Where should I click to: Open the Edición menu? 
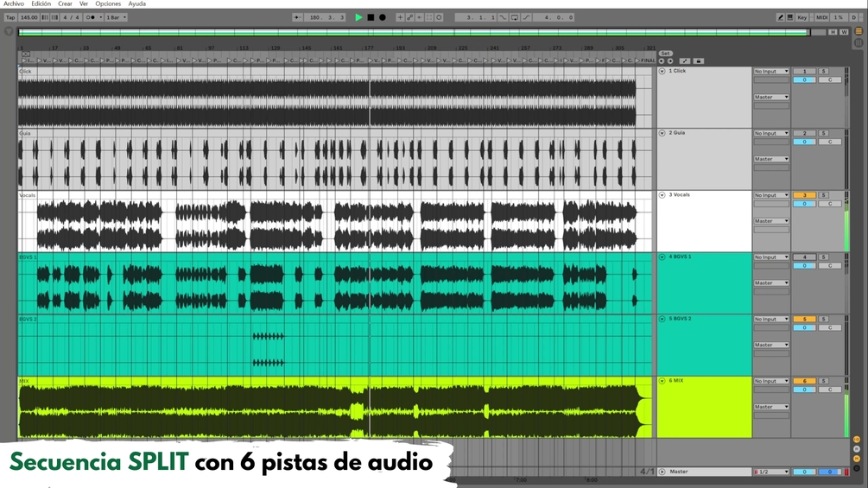41,3
